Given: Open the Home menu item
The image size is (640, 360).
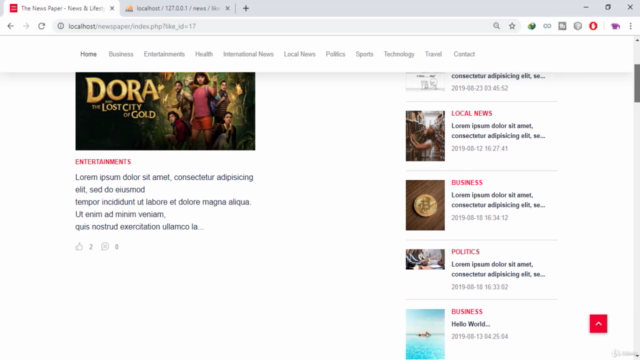Looking at the screenshot, I should [88, 54].
